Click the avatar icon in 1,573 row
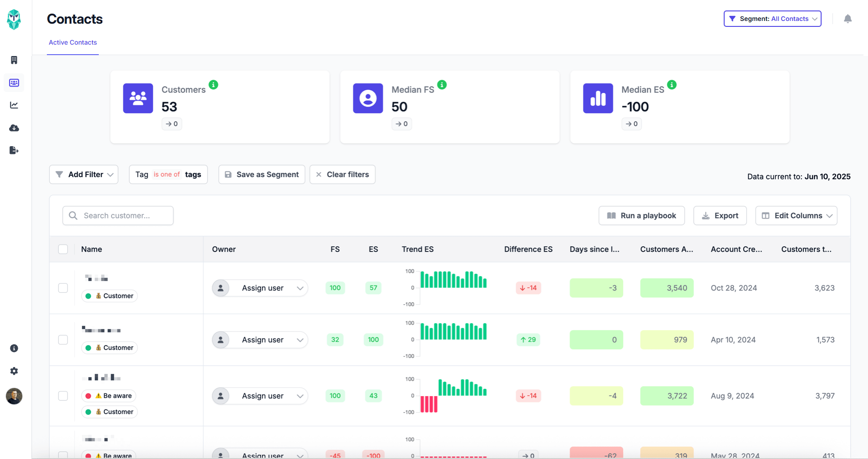868x459 pixels. [221, 340]
